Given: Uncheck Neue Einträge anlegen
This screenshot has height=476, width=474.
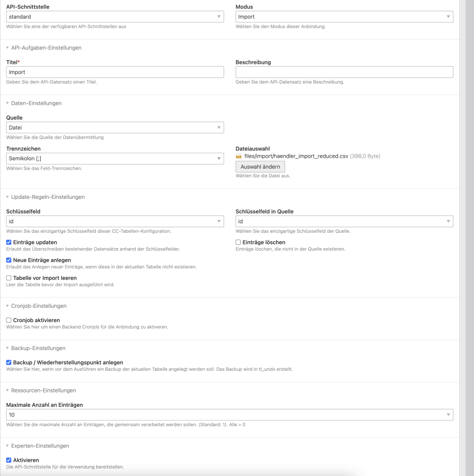Looking at the screenshot, I should pyautogui.click(x=9, y=260).
